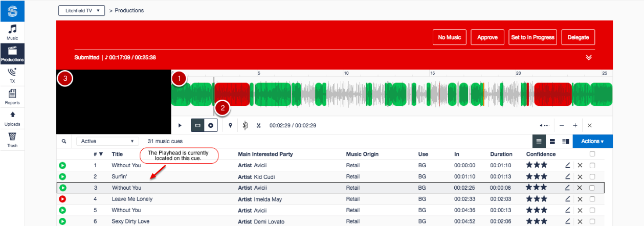Image resolution: width=644 pixels, height=226 pixels.
Task: Click confidence stars for cue 1
Action: click(537, 165)
